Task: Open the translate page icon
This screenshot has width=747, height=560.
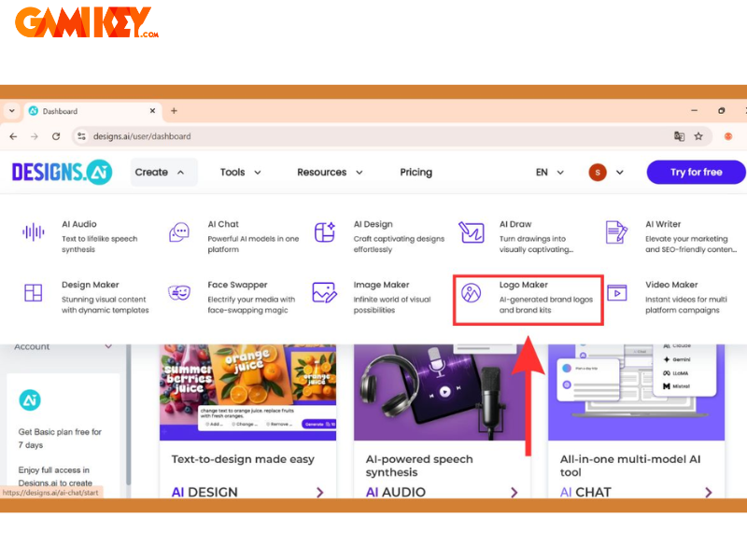Action: pos(679,136)
